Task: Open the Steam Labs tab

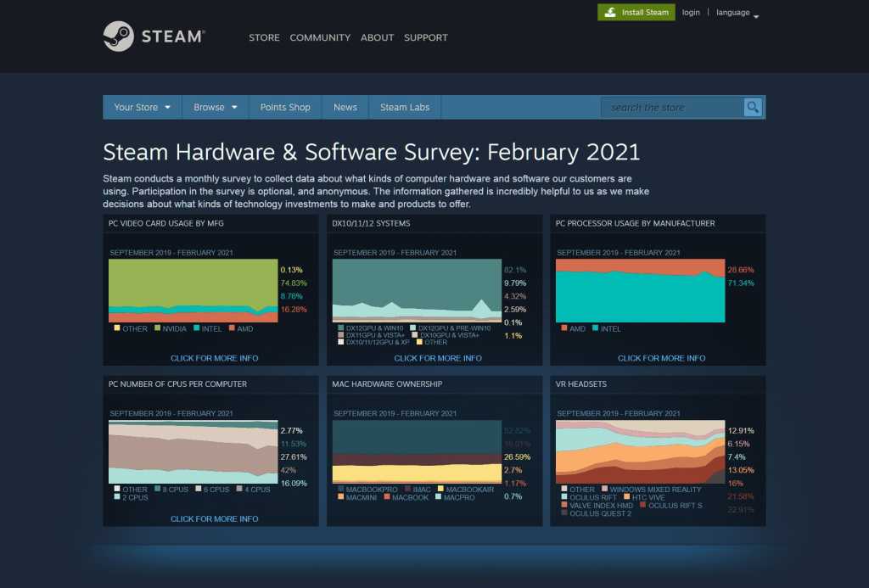Action: tap(404, 107)
